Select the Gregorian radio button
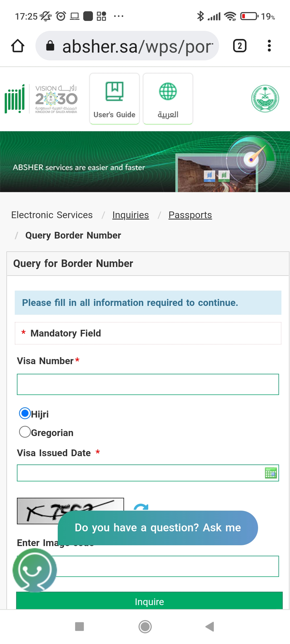Screen dimensions: 290x644 click(x=25, y=432)
